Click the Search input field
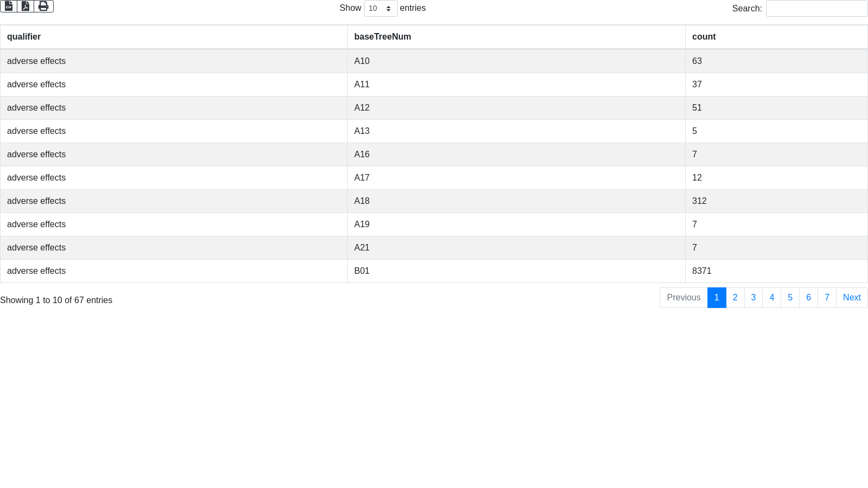This screenshot has width=868, height=488. click(816, 9)
